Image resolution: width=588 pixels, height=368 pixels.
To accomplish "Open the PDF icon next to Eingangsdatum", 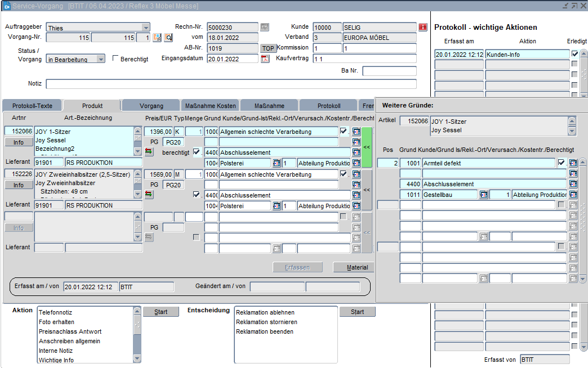I will (x=265, y=59).
